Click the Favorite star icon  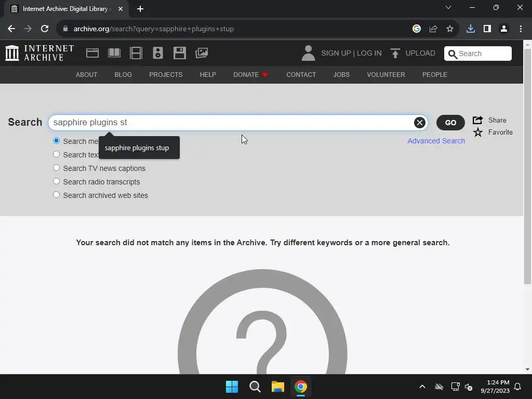click(x=478, y=132)
